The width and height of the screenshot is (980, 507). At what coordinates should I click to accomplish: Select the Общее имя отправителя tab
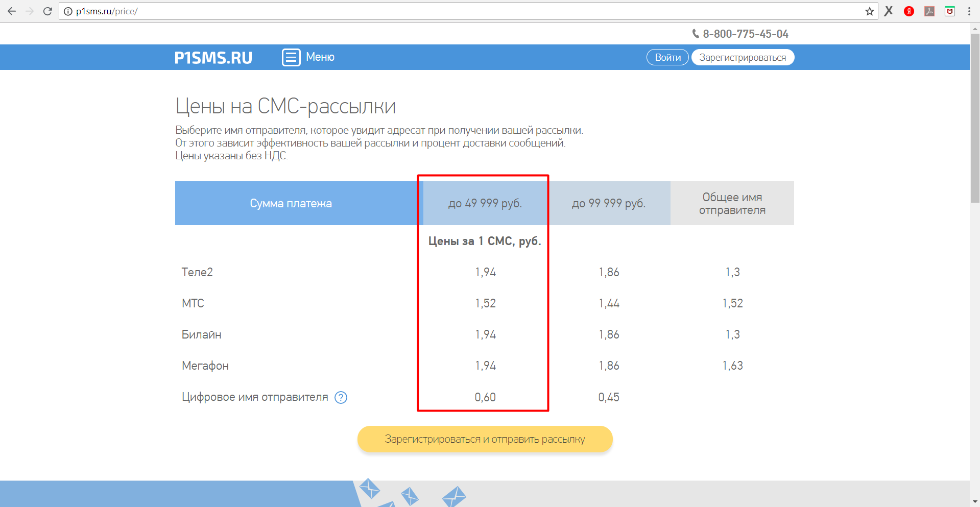click(732, 203)
